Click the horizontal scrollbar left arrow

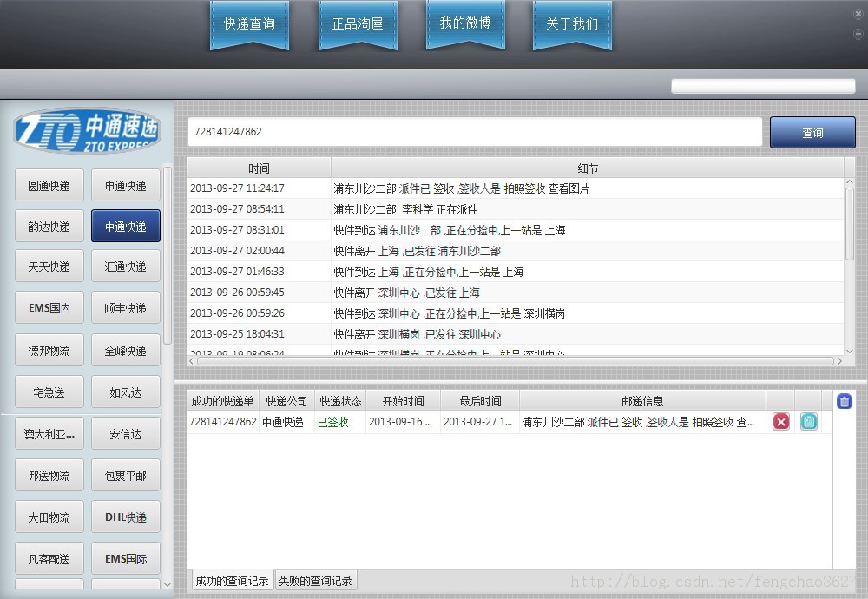pyautogui.click(x=192, y=361)
